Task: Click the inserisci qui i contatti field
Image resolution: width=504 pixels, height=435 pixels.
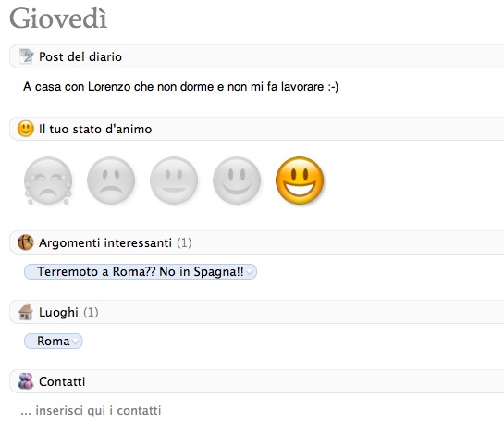Action: click(91, 411)
